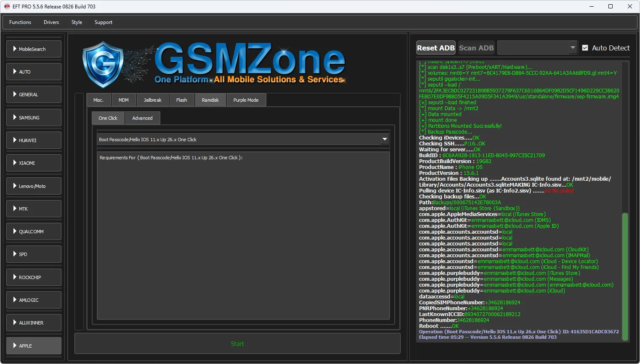Viewport: 640px width, 364px height.
Task: Switch to the MDM tab
Action: click(x=124, y=100)
